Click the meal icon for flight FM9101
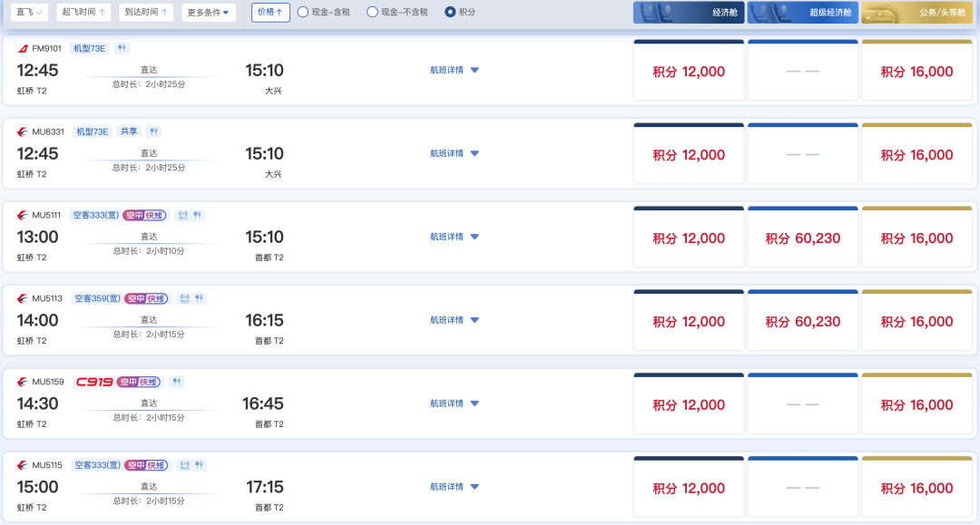Viewport: 980px width, 525px height. (x=122, y=48)
